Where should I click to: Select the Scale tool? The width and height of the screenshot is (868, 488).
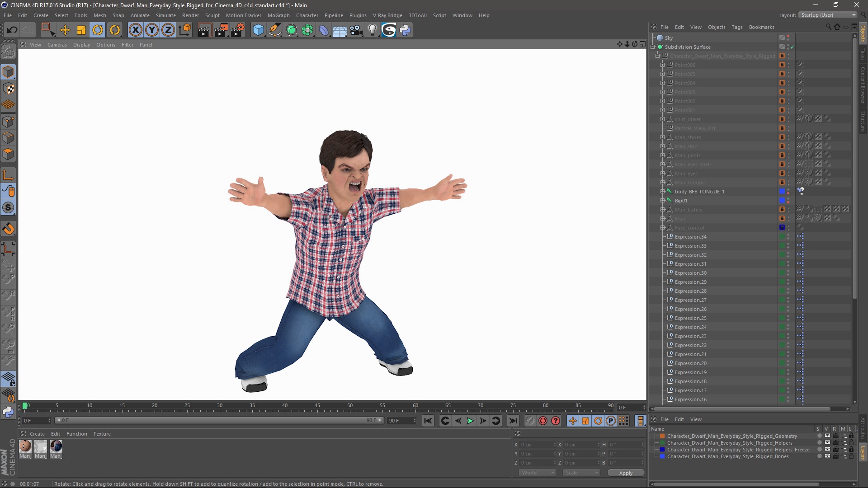tap(81, 30)
